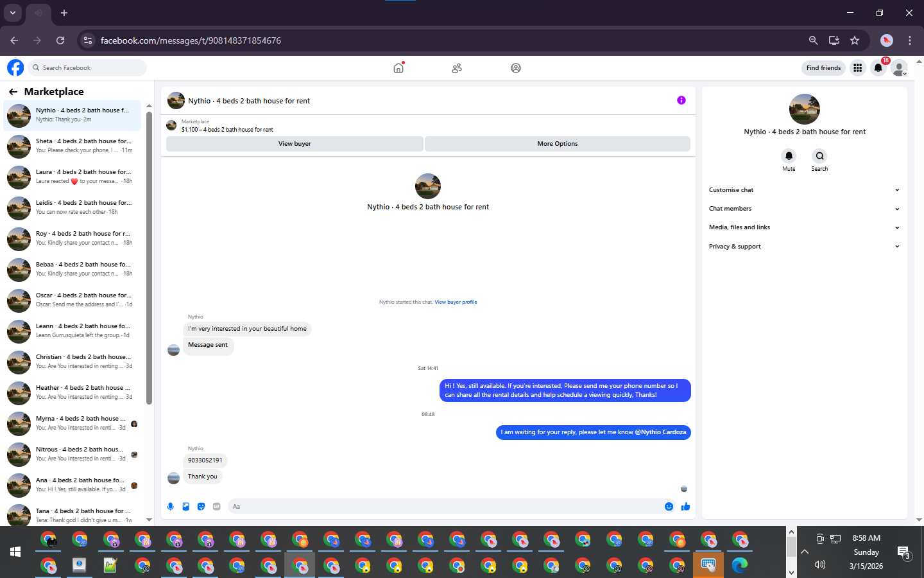924x578 pixels.
Task: Follow the View buyer profile link
Action: click(x=456, y=302)
